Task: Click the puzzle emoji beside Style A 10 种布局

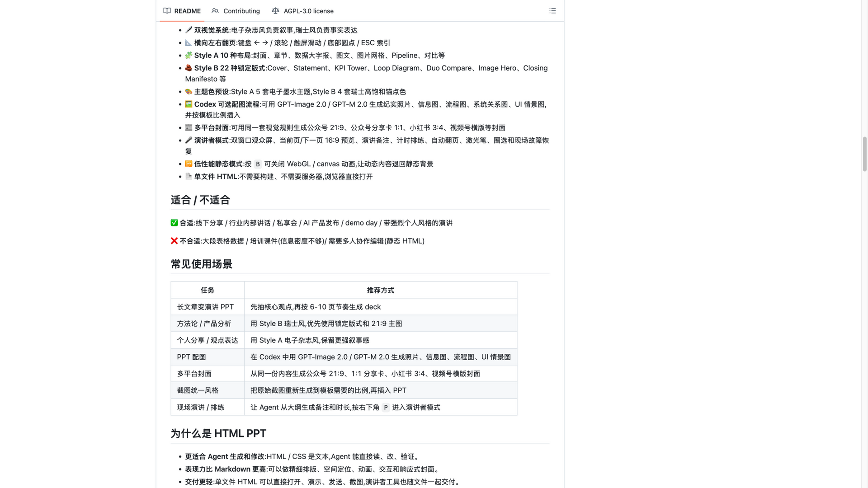Action: coord(189,55)
